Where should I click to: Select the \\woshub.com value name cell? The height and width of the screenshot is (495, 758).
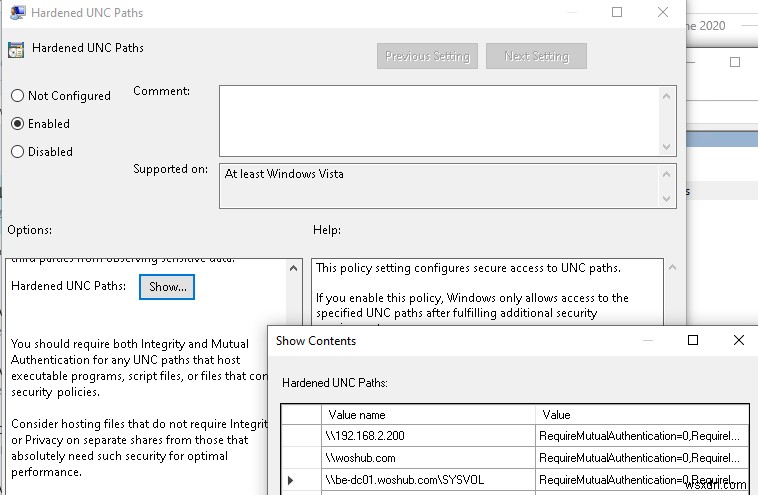coord(428,457)
